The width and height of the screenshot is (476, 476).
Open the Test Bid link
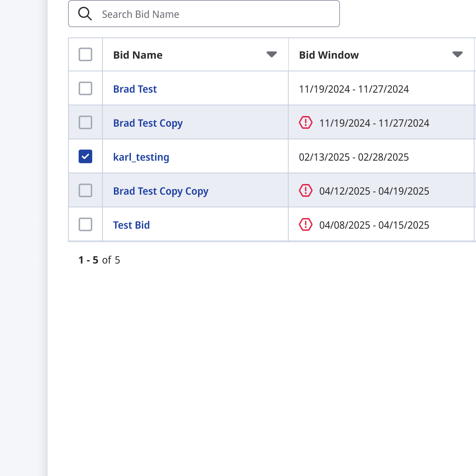[131, 225]
